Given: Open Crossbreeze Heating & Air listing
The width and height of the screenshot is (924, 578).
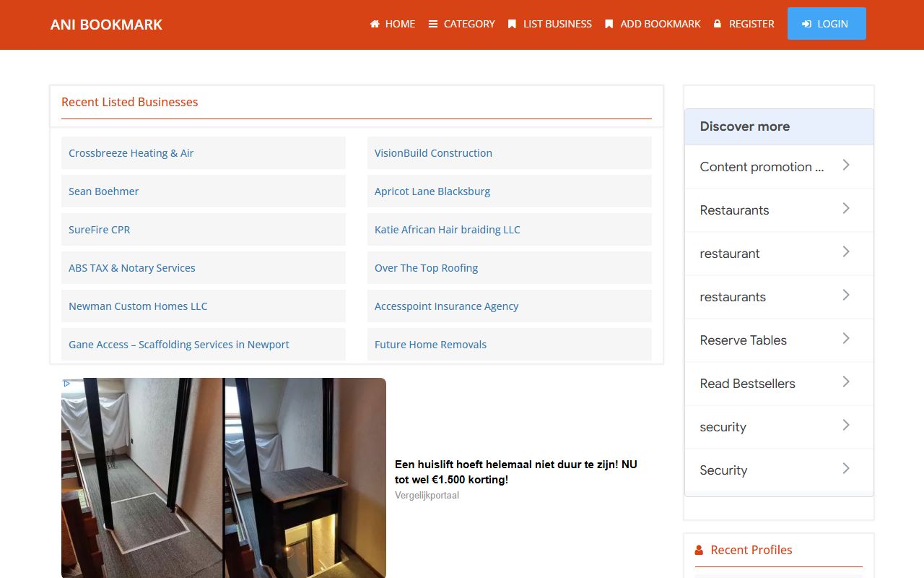Looking at the screenshot, I should [131, 153].
